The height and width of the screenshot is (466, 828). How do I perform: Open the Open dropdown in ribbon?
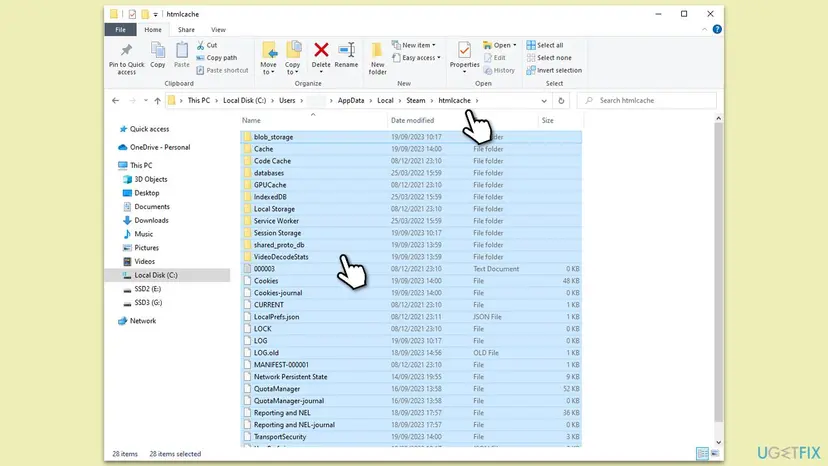[x=500, y=45]
